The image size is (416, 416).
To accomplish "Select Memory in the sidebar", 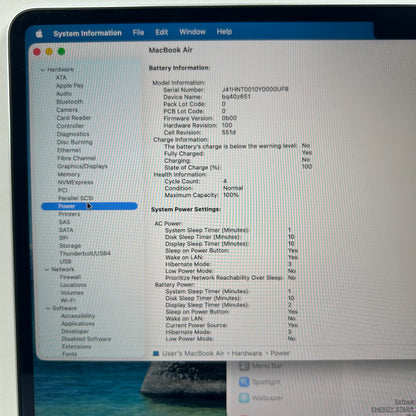I will [69, 174].
